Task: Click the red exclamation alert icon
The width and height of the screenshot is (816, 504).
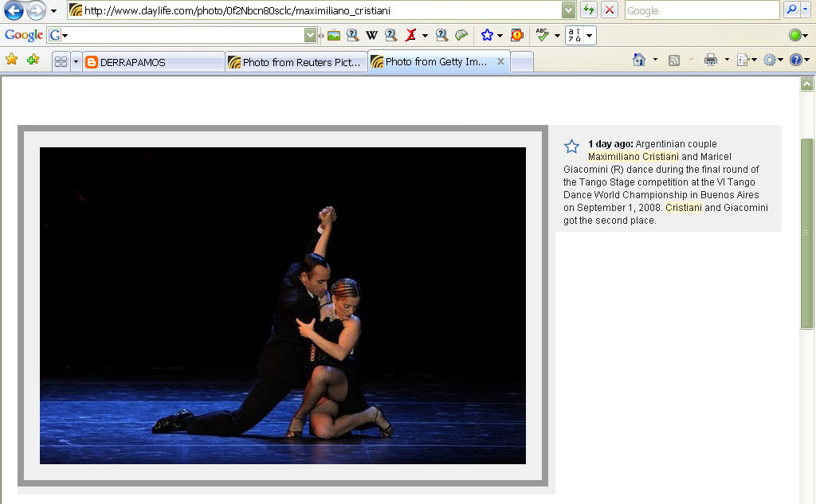Action: [516, 35]
